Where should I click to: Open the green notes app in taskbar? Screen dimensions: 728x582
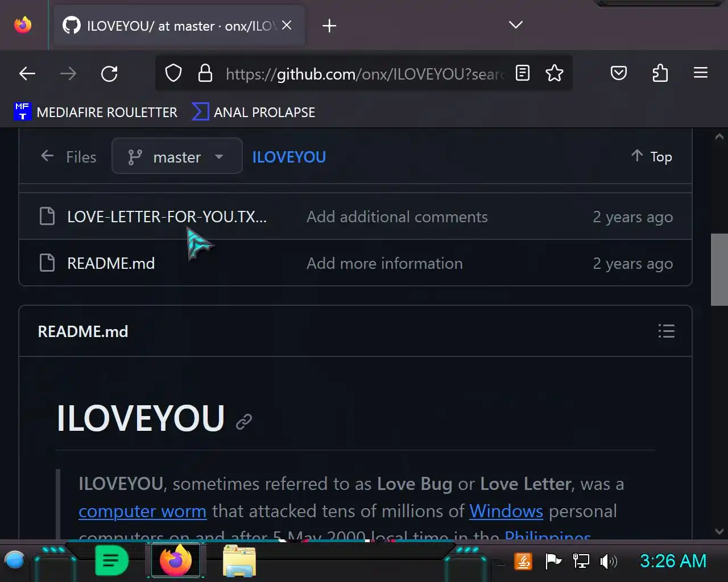tap(111, 562)
